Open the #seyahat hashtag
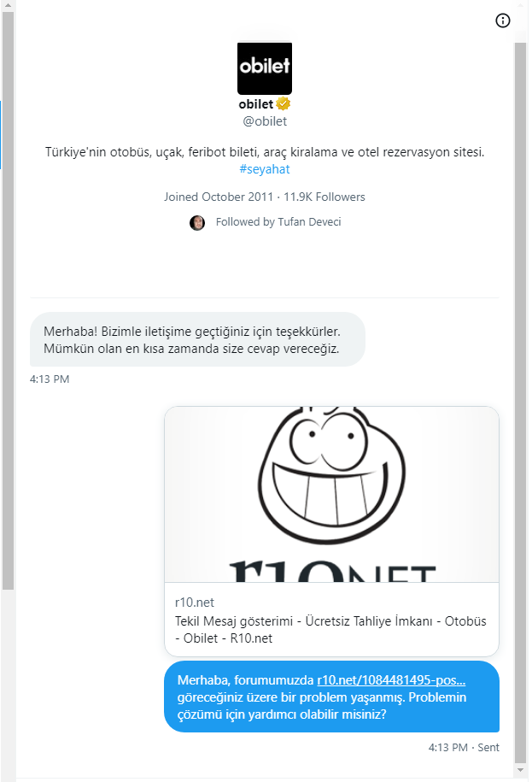532x782 pixels. click(x=265, y=169)
